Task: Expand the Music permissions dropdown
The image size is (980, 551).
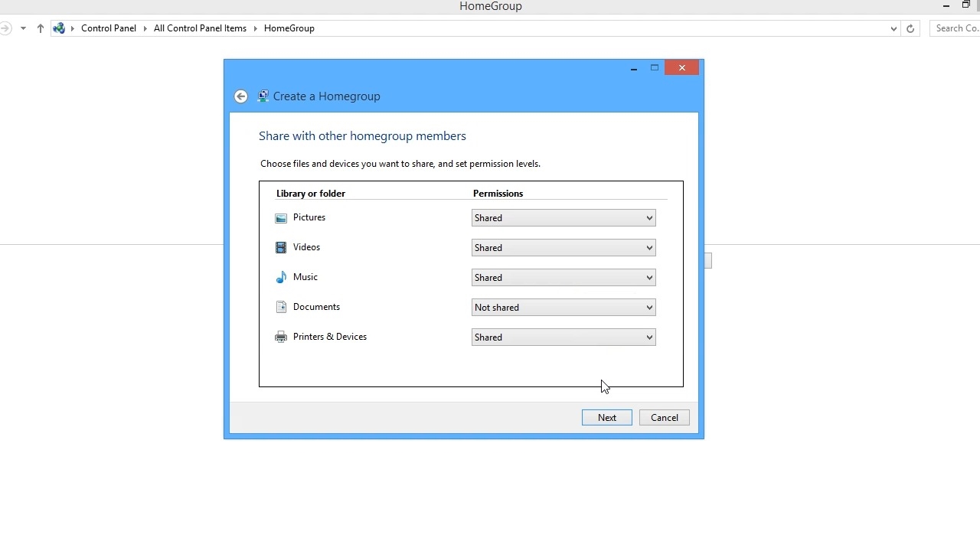Action: 563,278
